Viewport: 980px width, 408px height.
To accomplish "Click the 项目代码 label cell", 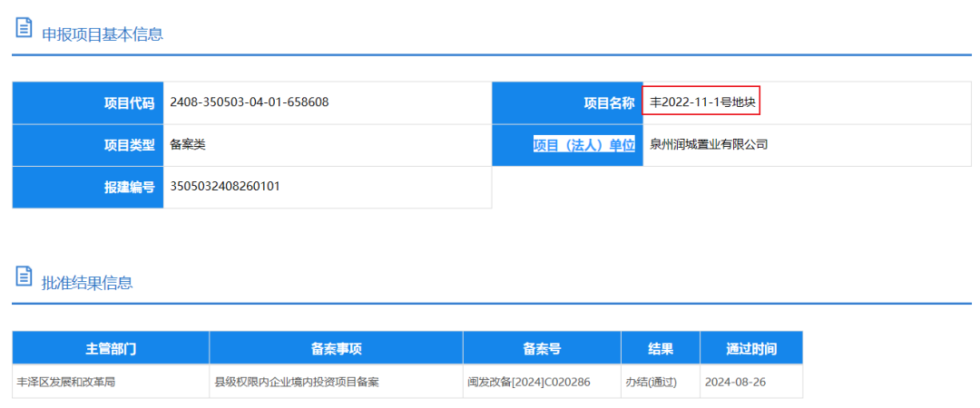I will coord(88,103).
